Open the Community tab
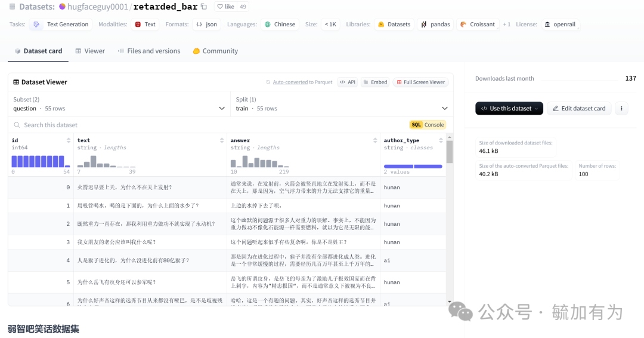Screen dimensions: 644x338 click(x=215, y=51)
